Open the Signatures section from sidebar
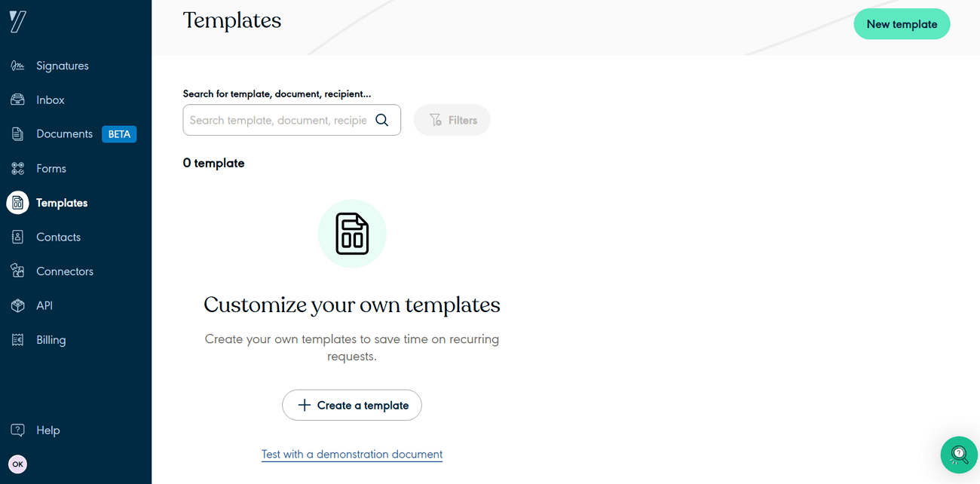The width and height of the screenshot is (980, 484). (x=62, y=66)
